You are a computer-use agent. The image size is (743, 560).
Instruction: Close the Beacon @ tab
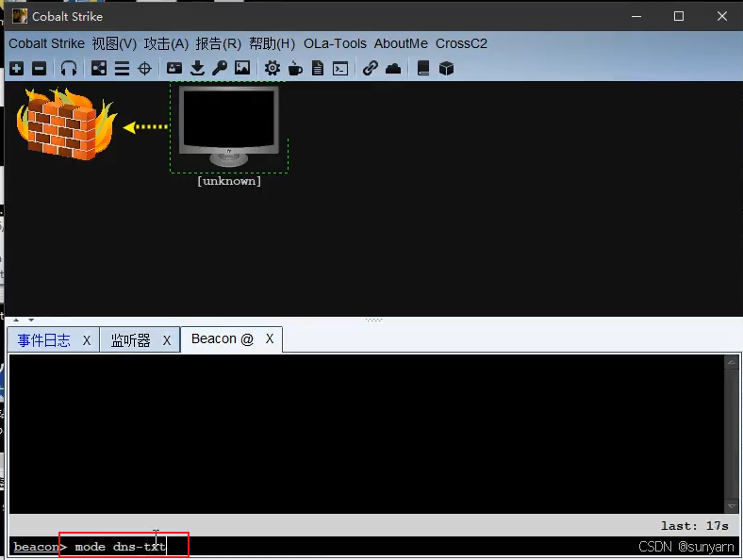click(270, 338)
